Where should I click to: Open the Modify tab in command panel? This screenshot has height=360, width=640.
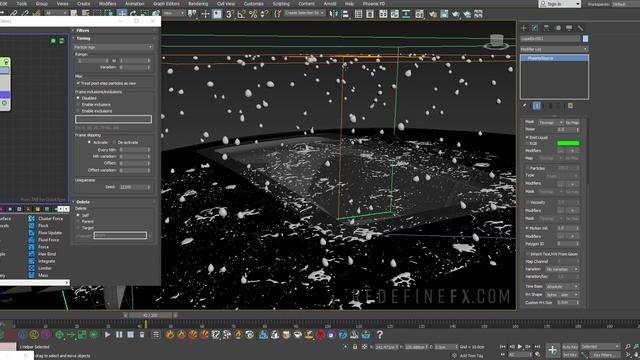[535, 28]
